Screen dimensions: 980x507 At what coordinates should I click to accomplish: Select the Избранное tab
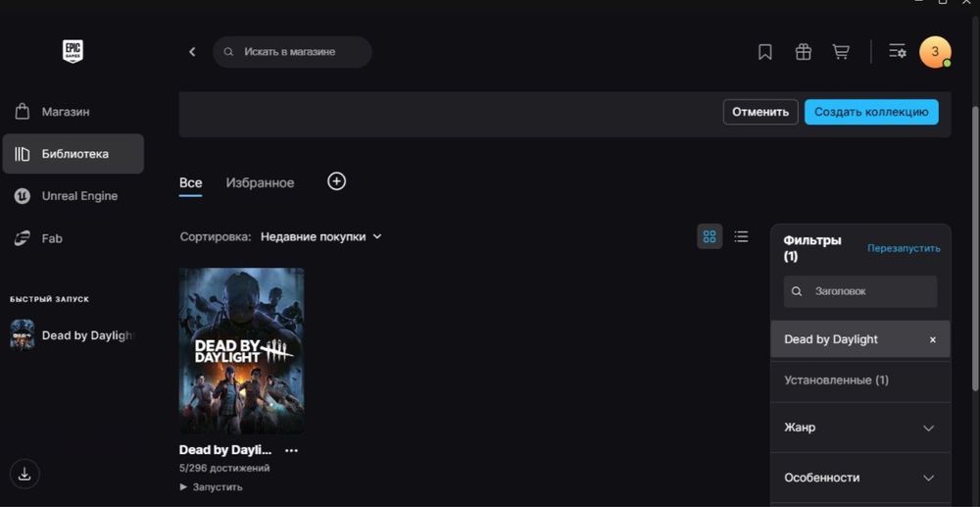(x=260, y=183)
